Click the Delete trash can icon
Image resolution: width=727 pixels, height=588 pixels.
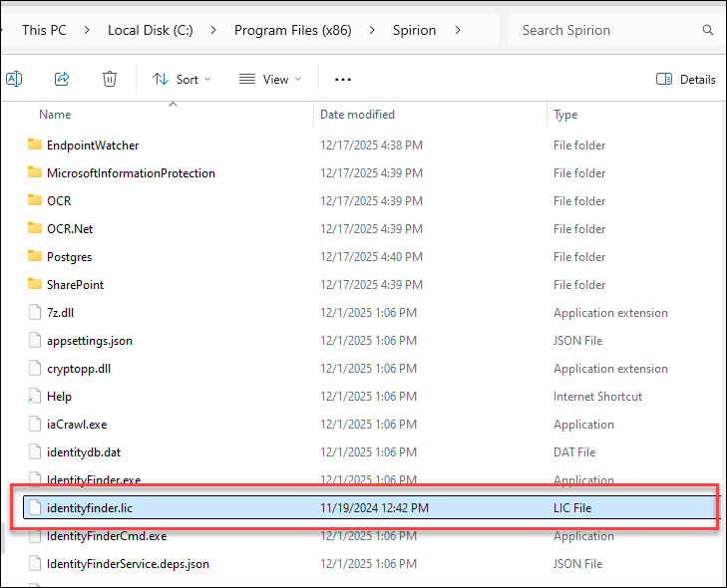(110, 79)
